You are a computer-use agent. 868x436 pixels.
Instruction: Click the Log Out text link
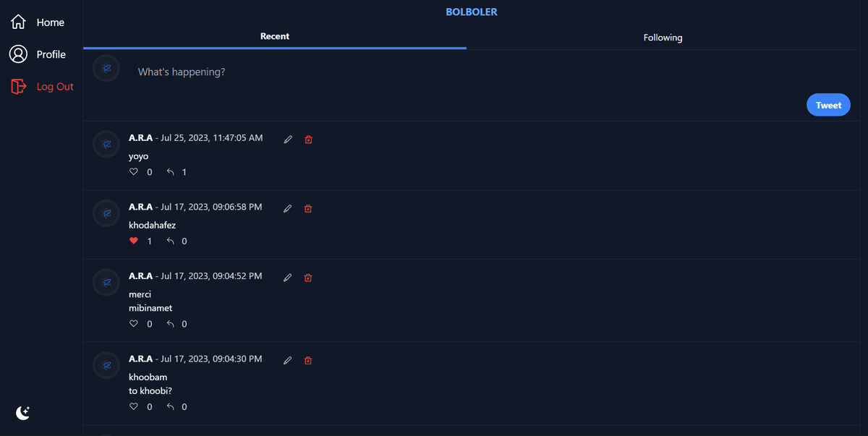tap(55, 86)
